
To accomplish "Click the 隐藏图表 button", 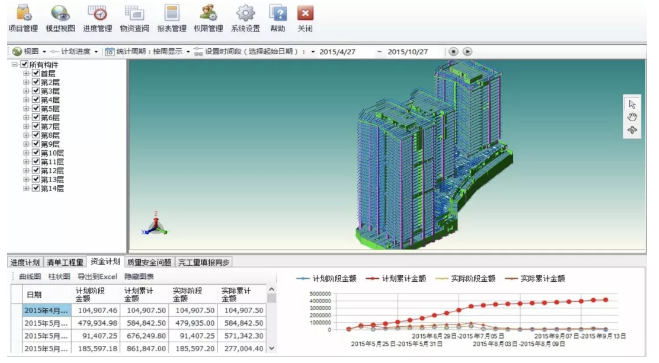I will click(x=139, y=276).
